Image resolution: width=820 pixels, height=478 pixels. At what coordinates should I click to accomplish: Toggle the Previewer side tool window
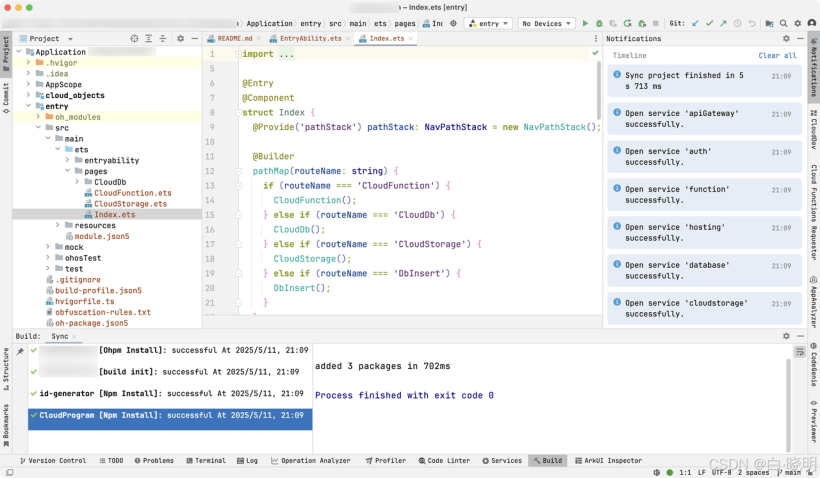pos(814,422)
